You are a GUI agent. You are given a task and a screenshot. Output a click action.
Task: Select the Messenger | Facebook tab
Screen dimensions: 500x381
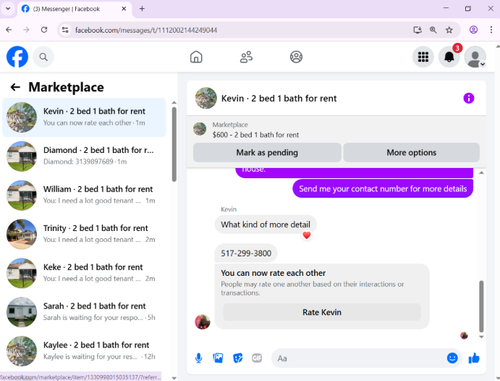tap(74, 9)
